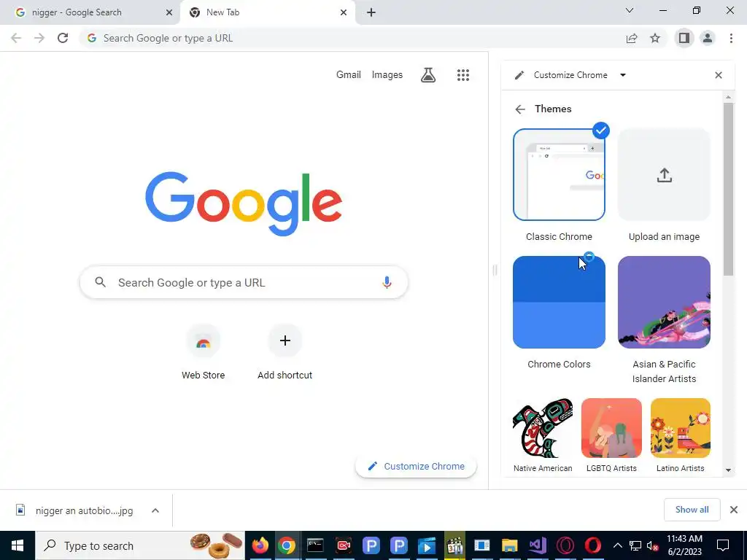Toggle the side panel button in toolbar
The image size is (747, 560).
click(684, 38)
